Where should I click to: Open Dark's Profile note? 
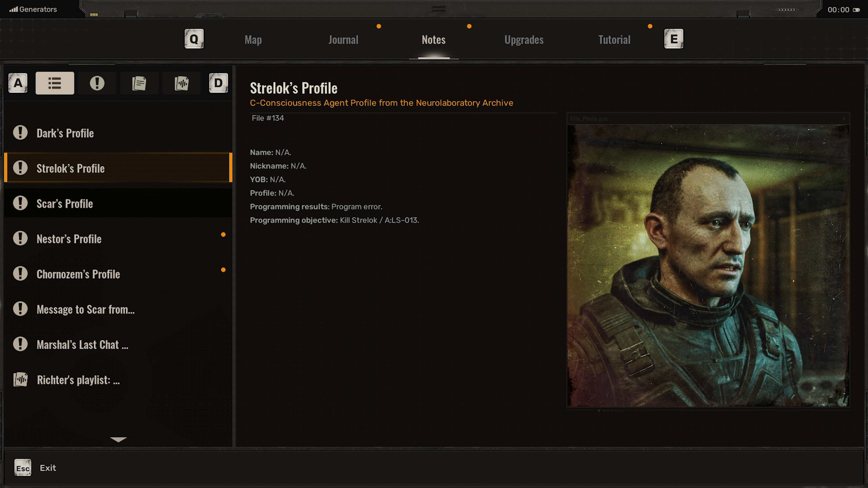click(x=65, y=133)
